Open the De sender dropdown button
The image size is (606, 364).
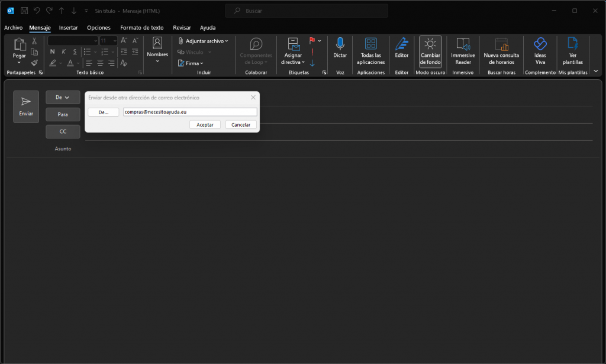[x=63, y=98]
